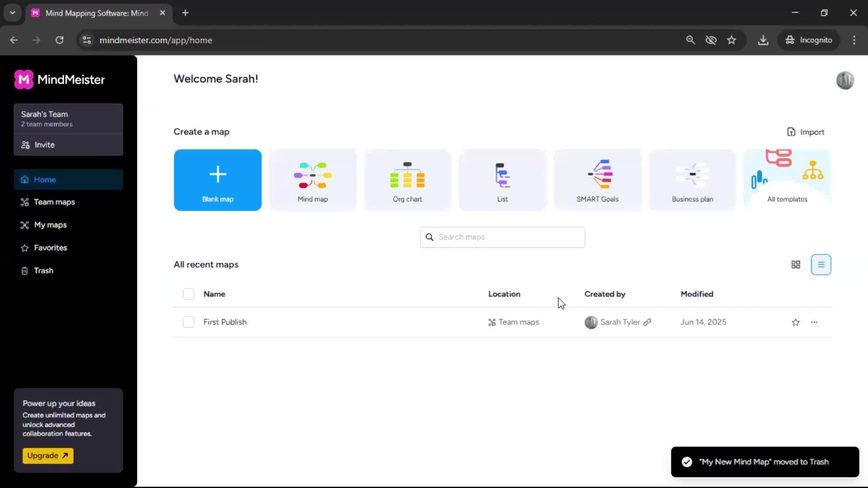
Task: Browse All templates
Action: [x=787, y=180]
